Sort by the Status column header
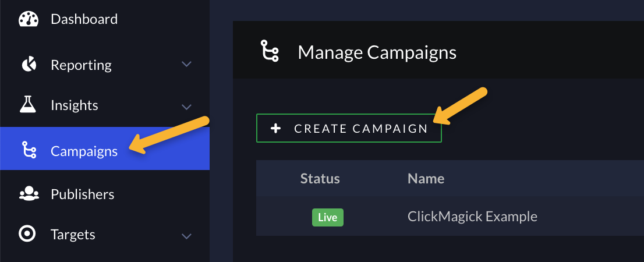 tap(320, 178)
